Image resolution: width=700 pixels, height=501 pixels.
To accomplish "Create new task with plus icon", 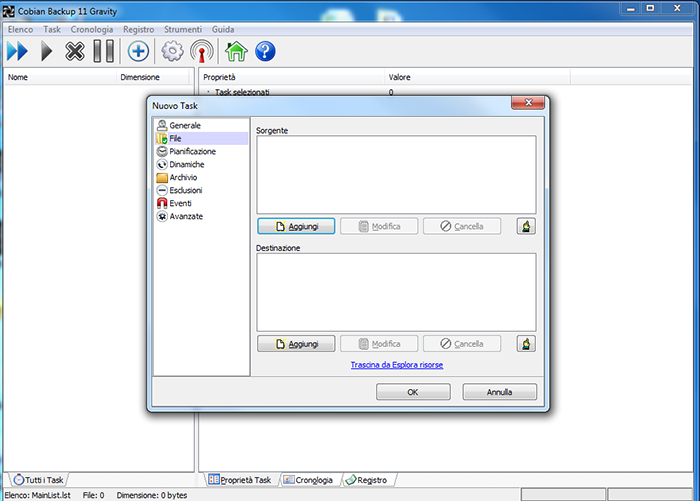I will 138,51.
